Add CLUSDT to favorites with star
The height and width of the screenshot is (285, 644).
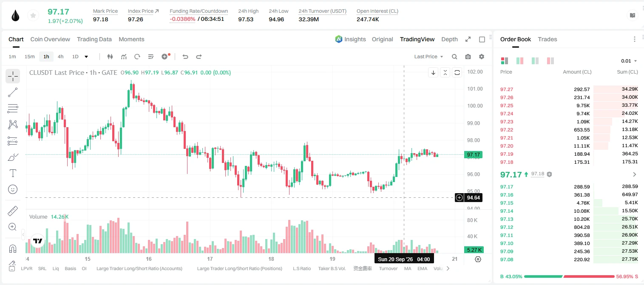point(33,16)
